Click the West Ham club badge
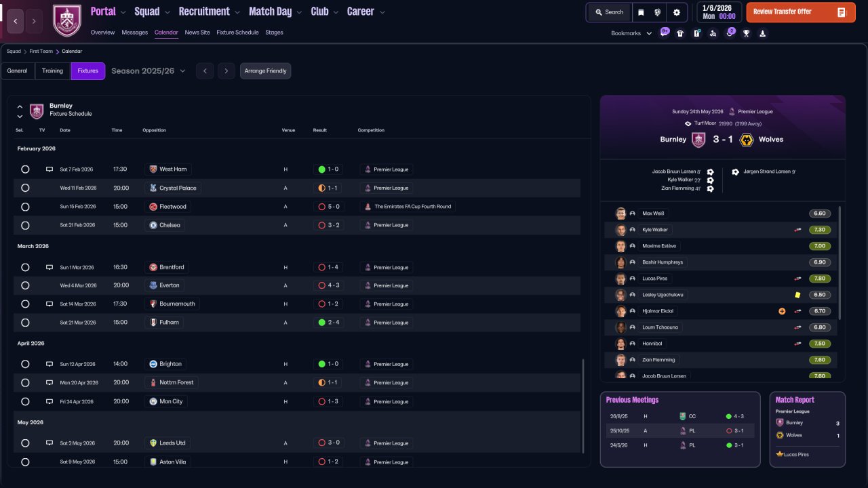The width and height of the screenshot is (868, 488). point(153,169)
